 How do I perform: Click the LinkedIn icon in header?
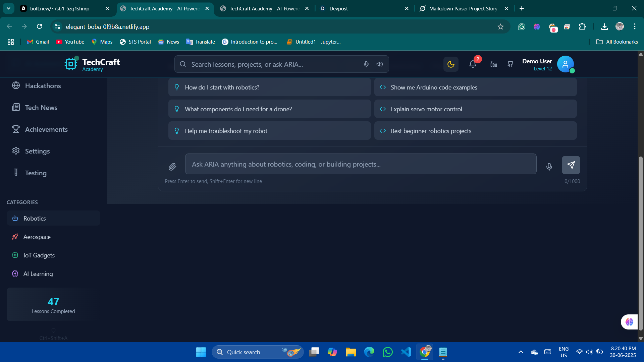click(x=493, y=64)
